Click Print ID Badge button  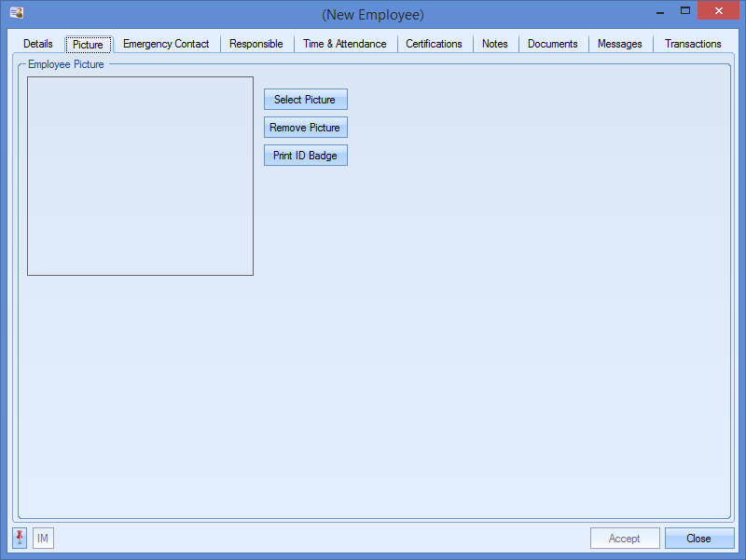pyautogui.click(x=306, y=156)
